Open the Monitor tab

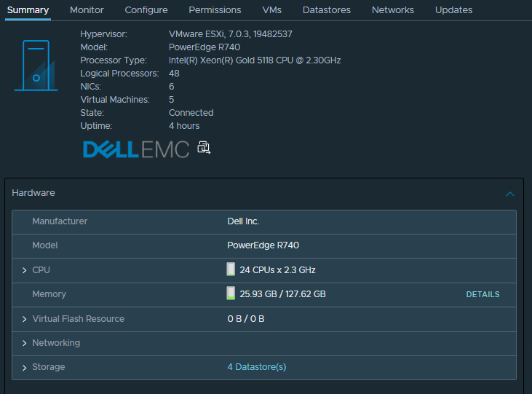click(x=87, y=10)
